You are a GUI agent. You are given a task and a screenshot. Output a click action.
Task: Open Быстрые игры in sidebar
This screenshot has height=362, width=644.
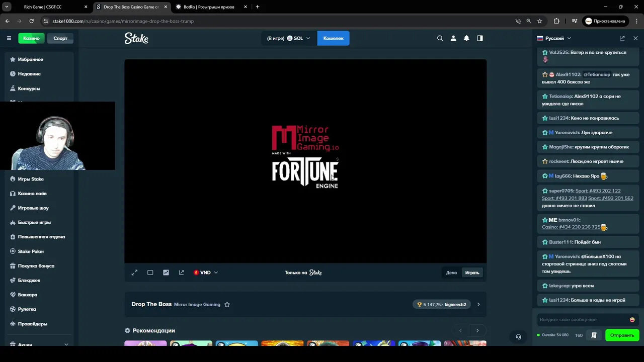point(39,222)
